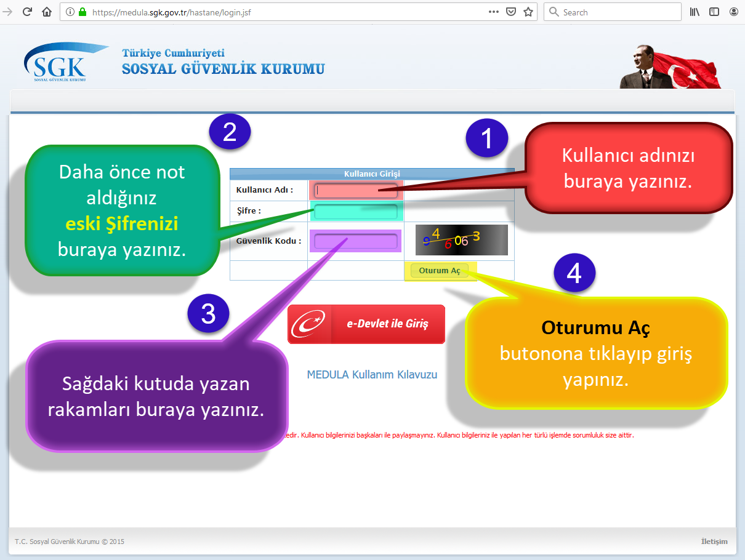The image size is (745, 560).
Task: Go to the Firefox home page icon
Action: (x=47, y=12)
